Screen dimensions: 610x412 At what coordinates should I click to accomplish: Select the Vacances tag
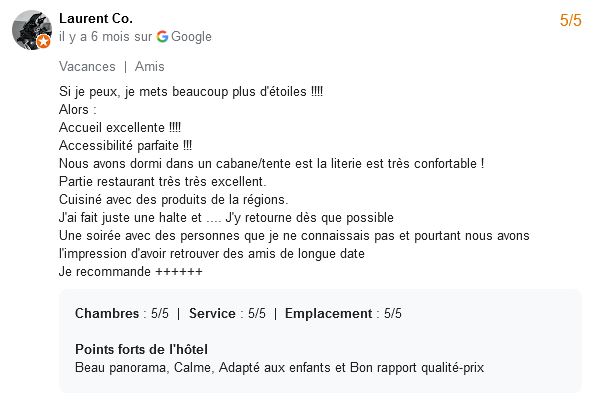[87, 67]
